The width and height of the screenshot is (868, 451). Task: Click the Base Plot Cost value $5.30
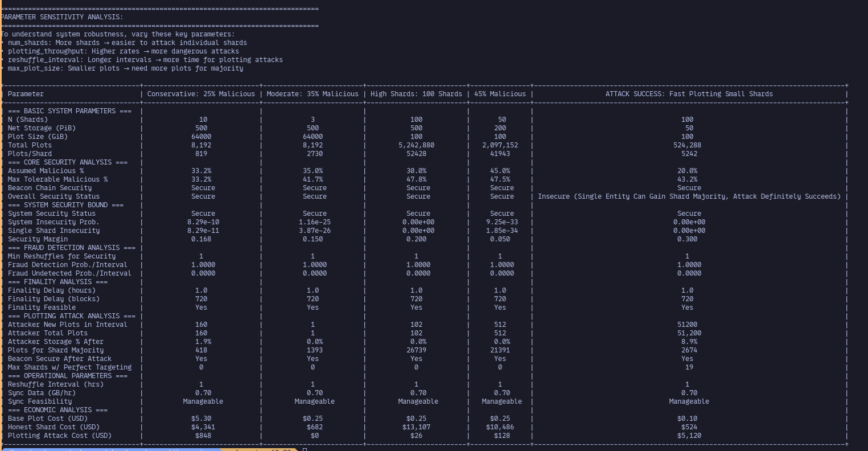201,419
